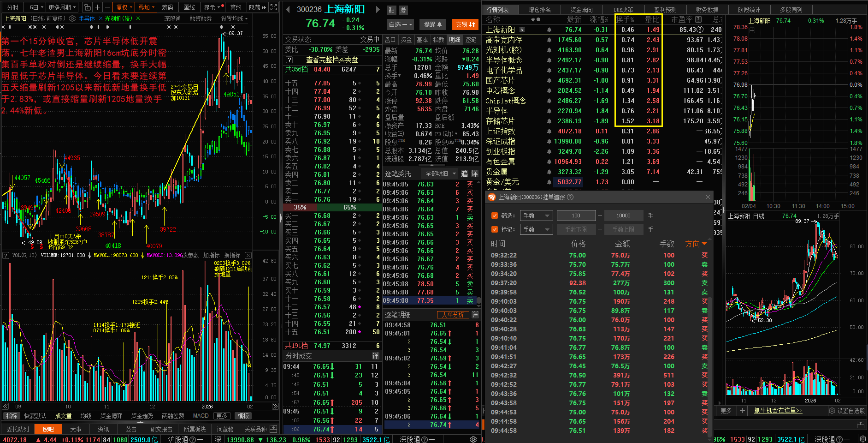Toggle 简约 simple mode
Image resolution: width=868 pixels, height=443 pixels.
[236, 7]
